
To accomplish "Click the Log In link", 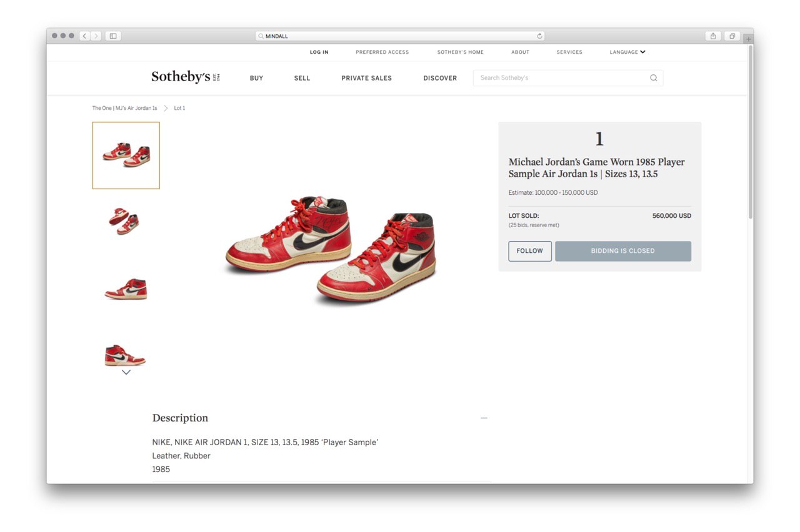I will tap(319, 52).
